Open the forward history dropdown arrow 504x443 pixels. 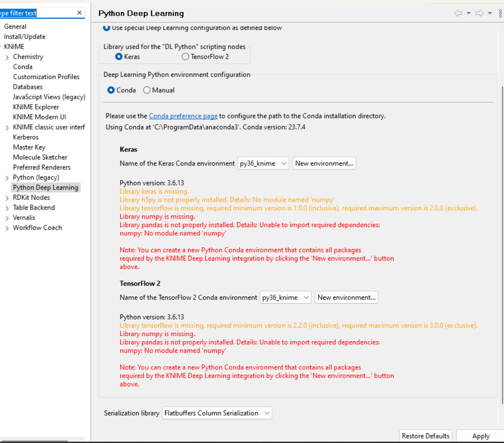click(490, 13)
